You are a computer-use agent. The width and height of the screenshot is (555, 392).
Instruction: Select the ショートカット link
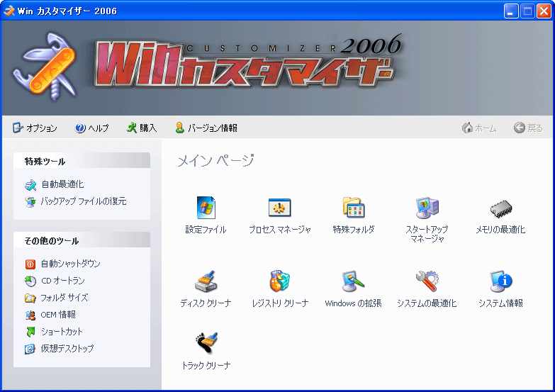coord(62,332)
